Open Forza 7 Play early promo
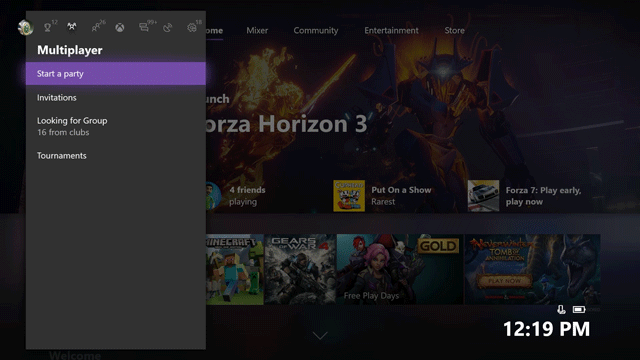640x360 pixels. (x=524, y=196)
